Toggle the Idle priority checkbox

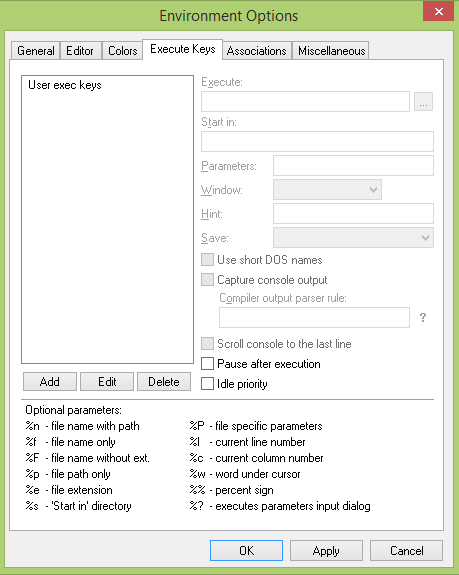click(x=208, y=384)
